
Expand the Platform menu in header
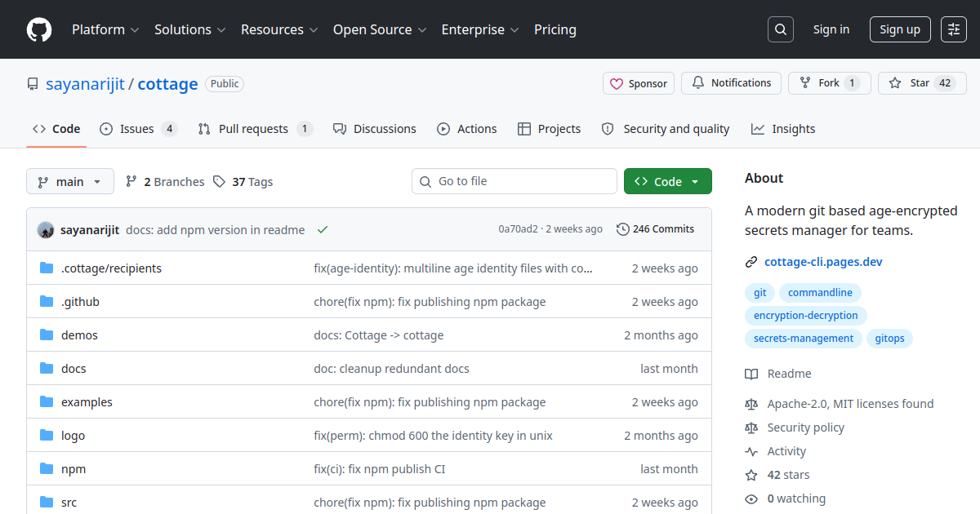point(105,29)
